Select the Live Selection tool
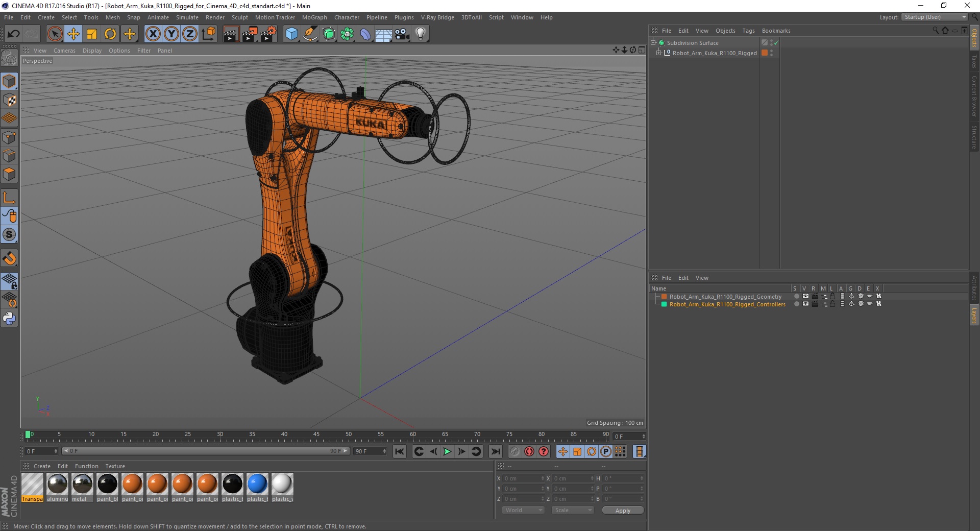The image size is (980, 531). (55, 34)
